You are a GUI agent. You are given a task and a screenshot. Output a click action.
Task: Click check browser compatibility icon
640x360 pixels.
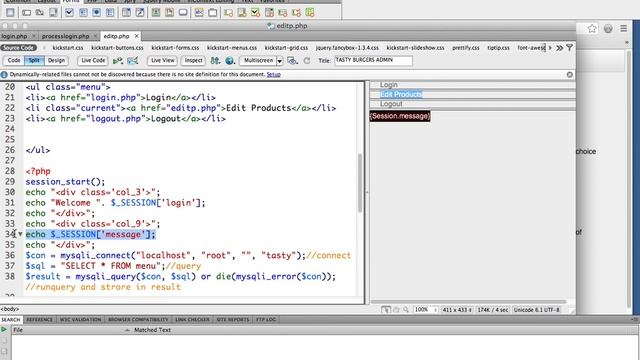[133, 61]
